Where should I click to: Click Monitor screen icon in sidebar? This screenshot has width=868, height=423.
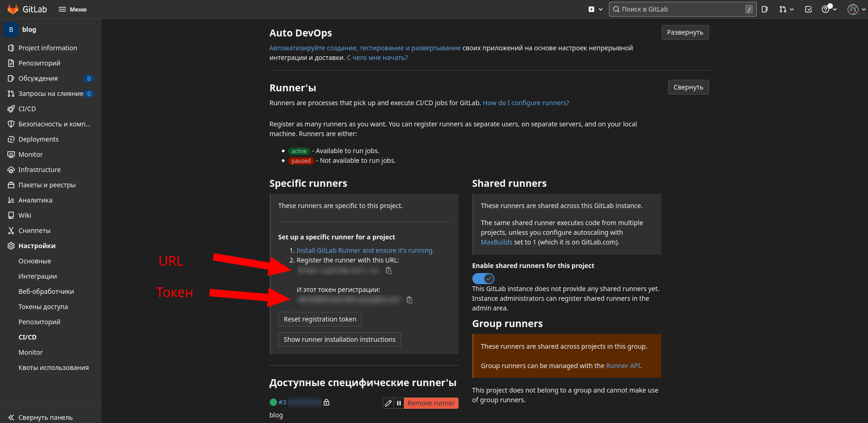pos(11,155)
